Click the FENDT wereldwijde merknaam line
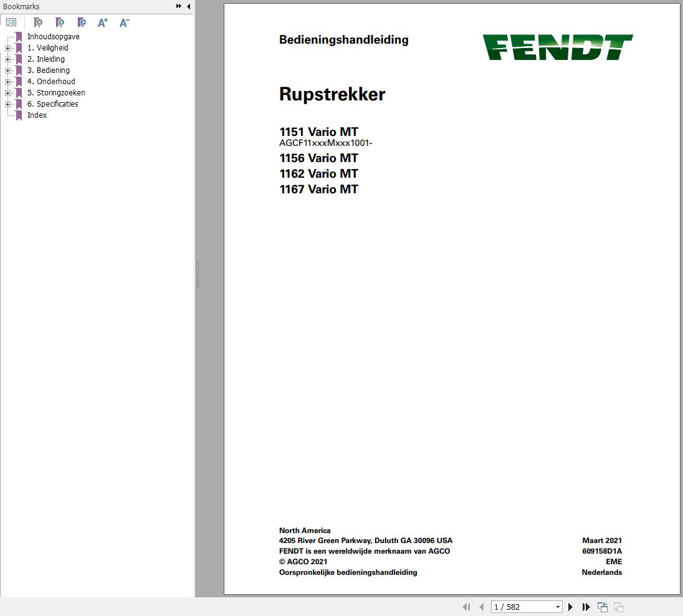683x616 pixels. [364, 551]
